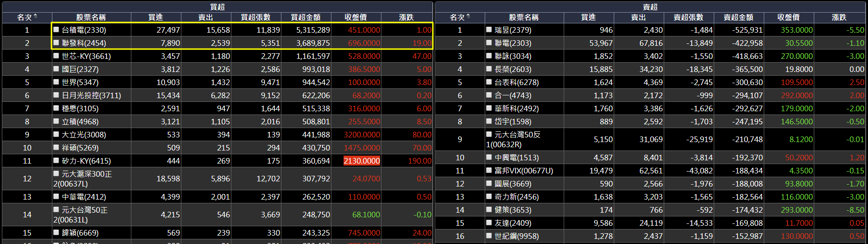Click 漲跌 header in 賣超 table

pos(839,17)
